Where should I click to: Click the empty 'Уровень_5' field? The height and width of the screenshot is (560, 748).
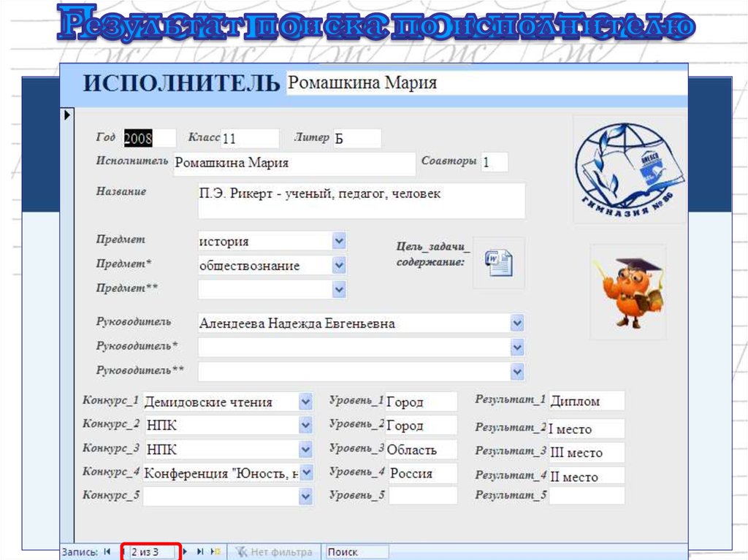423,496
